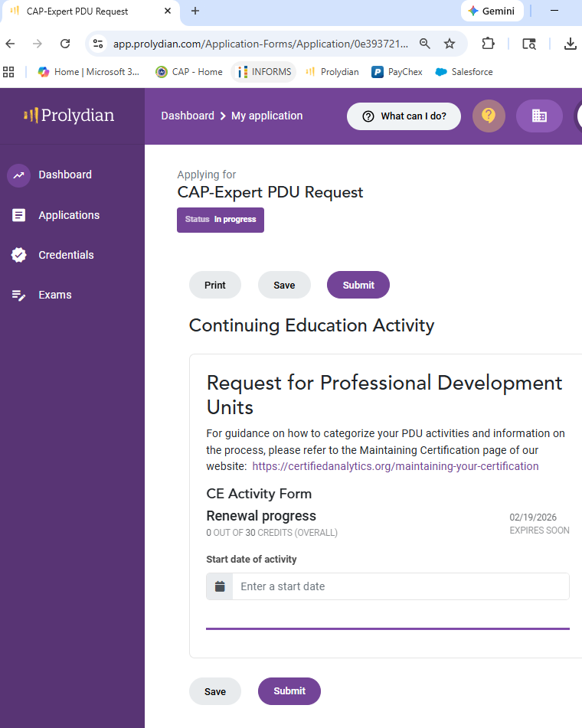Open Exams from the sidebar
The width and height of the screenshot is (582, 728).
click(54, 295)
